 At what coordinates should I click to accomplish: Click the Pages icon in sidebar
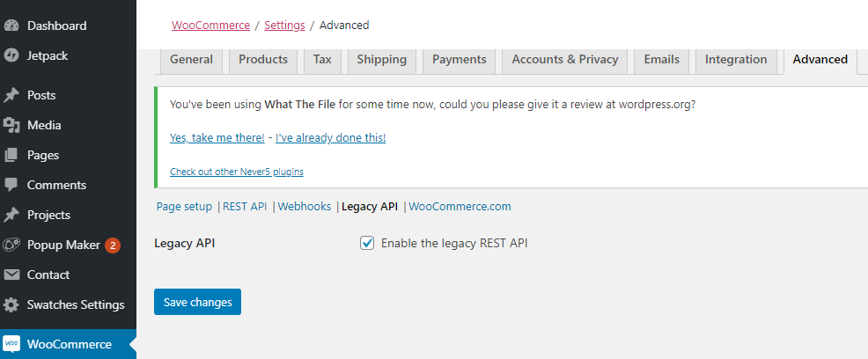[11, 155]
